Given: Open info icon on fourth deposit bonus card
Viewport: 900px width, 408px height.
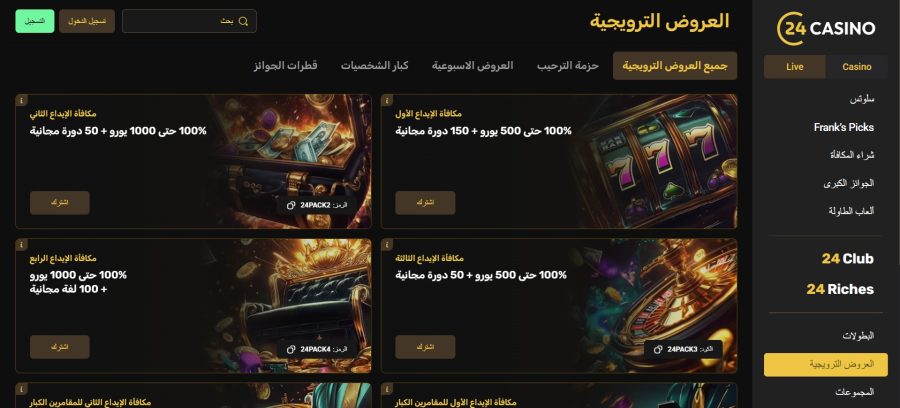Looking at the screenshot, I should [21, 244].
